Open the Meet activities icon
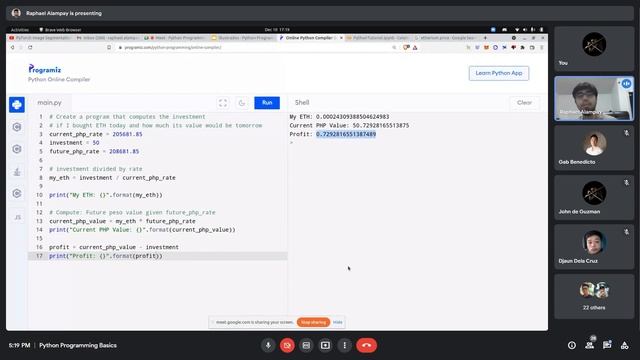This screenshot has width=640, height=360. tap(624, 345)
